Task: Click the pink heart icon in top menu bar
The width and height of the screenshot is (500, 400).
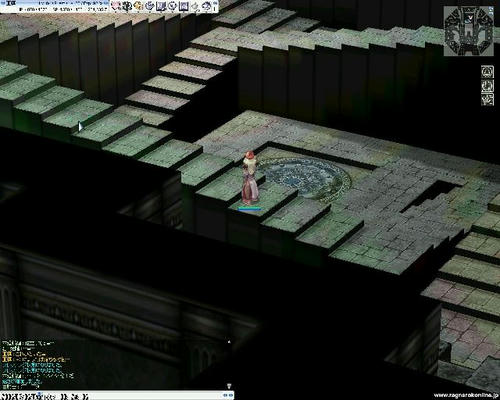Action: click(116, 6)
